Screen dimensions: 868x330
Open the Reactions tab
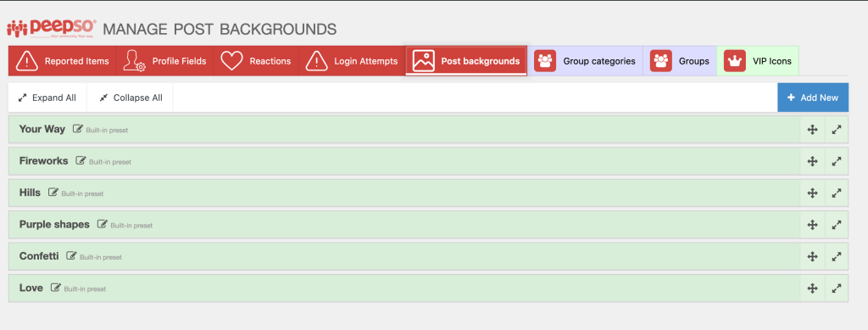coord(256,61)
